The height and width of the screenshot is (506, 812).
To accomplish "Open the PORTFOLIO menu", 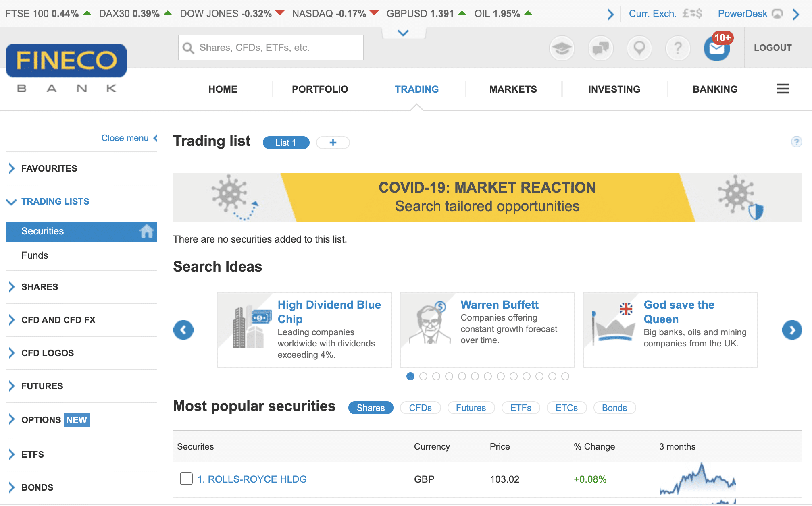I will pos(320,89).
